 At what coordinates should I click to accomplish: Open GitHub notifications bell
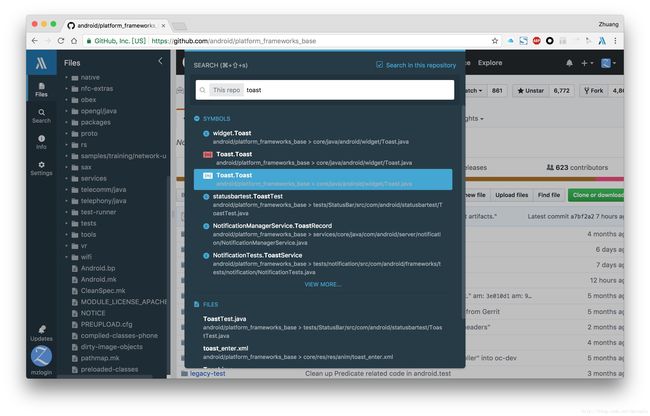coord(569,63)
